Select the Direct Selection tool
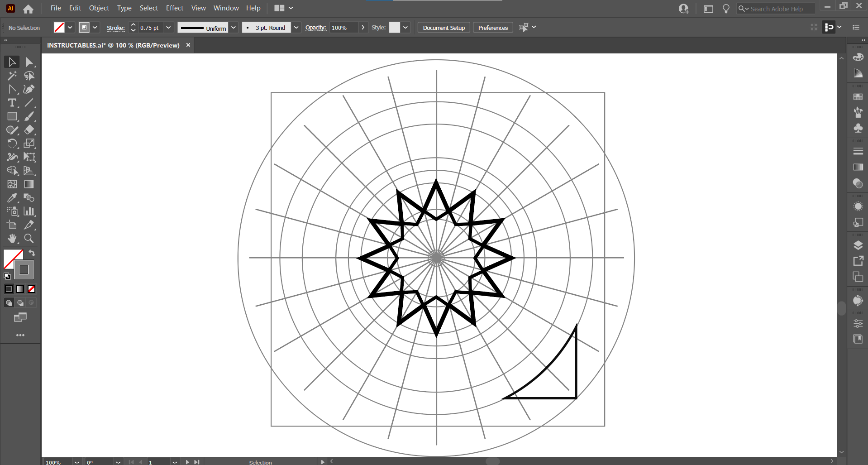 pos(29,62)
